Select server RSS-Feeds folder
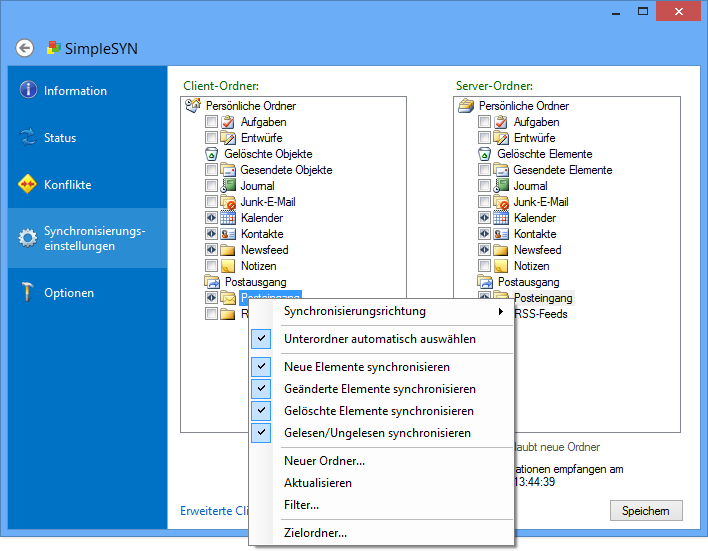708x551 pixels. click(x=540, y=314)
